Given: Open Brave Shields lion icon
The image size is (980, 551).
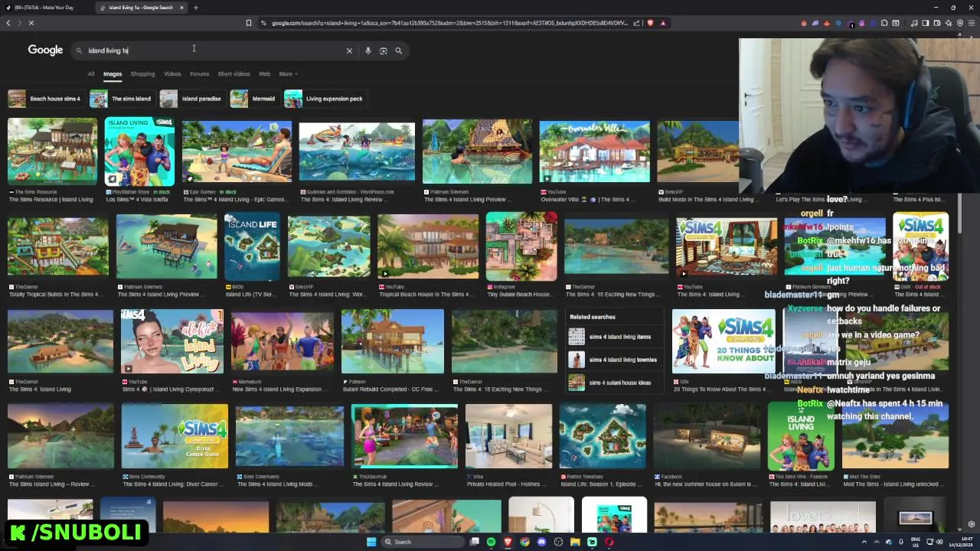Looking at the screenshot, I should click(650, 23).
